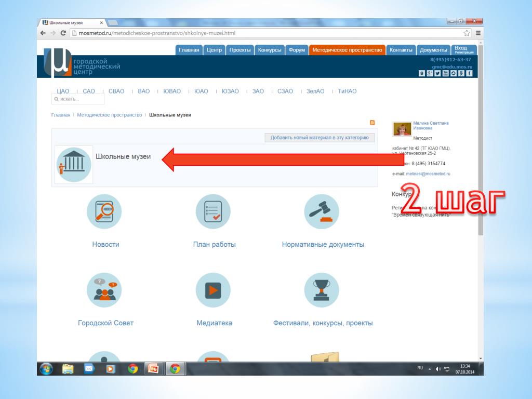Viewport: 532px width, 399px height.
Task: Open the Новости section icon
Action: click(104, 211)
